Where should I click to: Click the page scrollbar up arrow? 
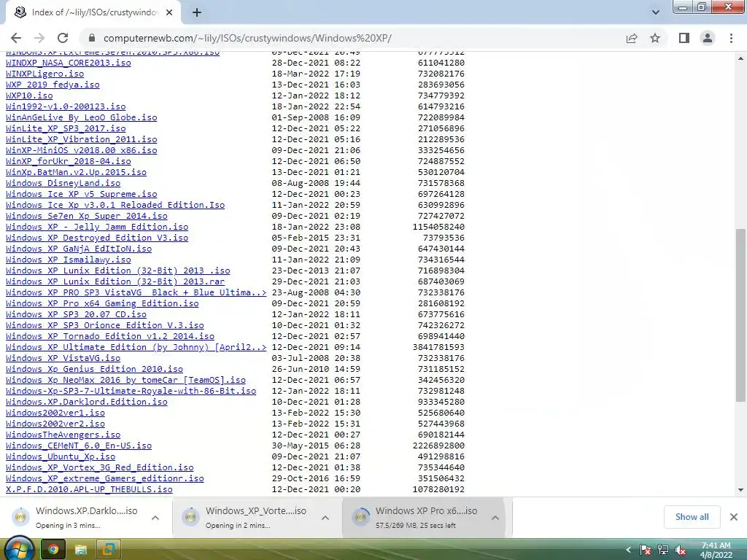pyautogui.click(x=740, y=58)
